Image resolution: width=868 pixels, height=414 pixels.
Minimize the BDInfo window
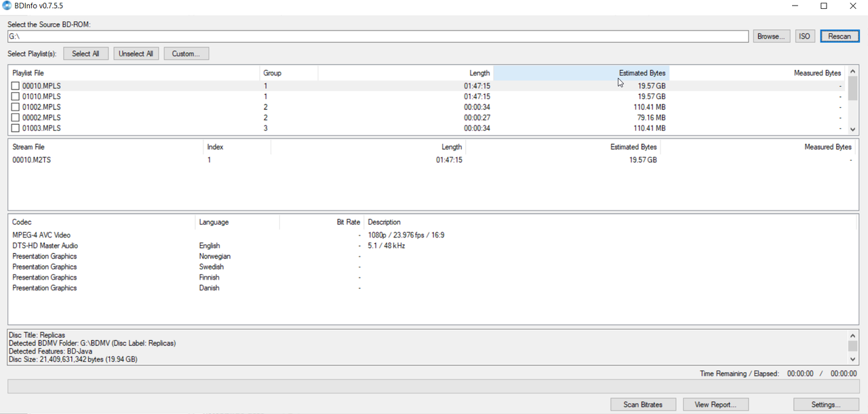(x=794, y=6)
